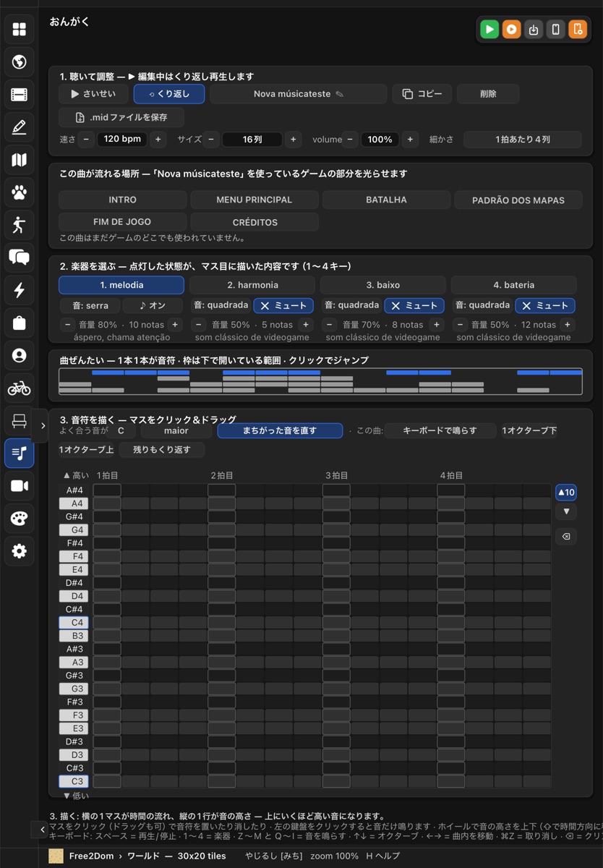Click the 削除 delete button
Screen dimensions: 603x868
488,94
